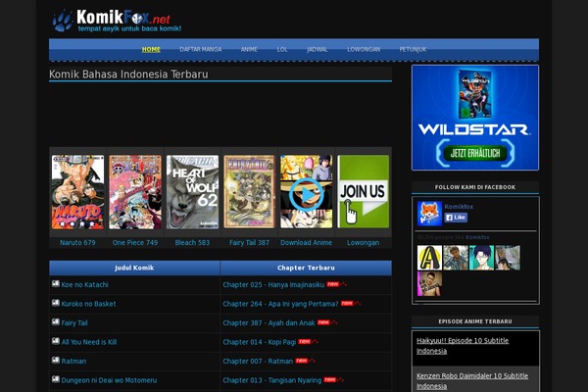
Task: Read Chapter 007 - Ratman
Action: point(258,362)
